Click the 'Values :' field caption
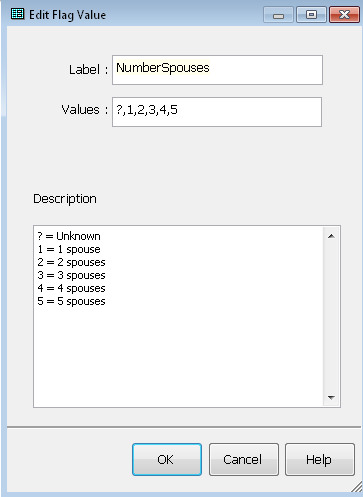 85,110
